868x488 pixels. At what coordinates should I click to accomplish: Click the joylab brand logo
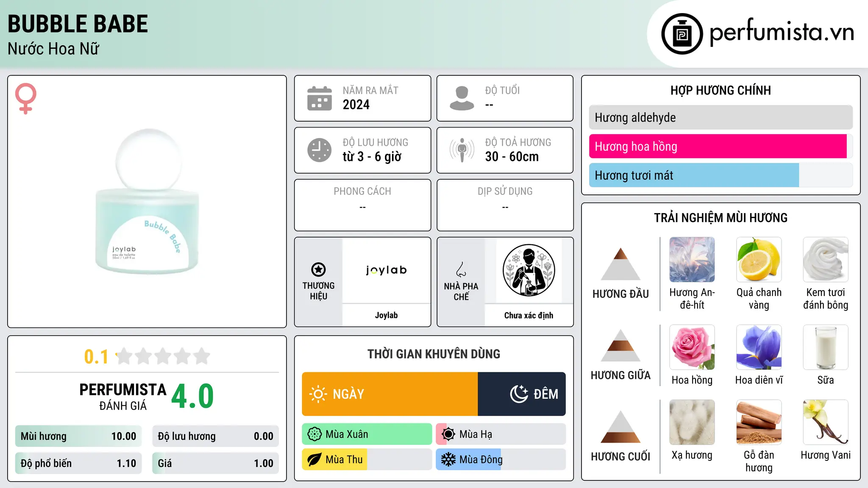click(386, 270)
